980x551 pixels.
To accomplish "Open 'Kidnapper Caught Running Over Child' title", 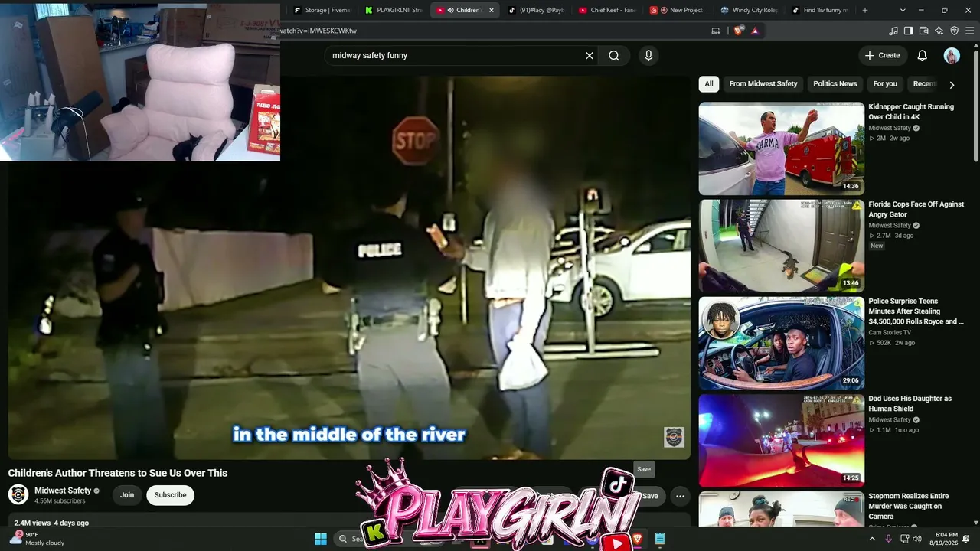I will (911, 112).
